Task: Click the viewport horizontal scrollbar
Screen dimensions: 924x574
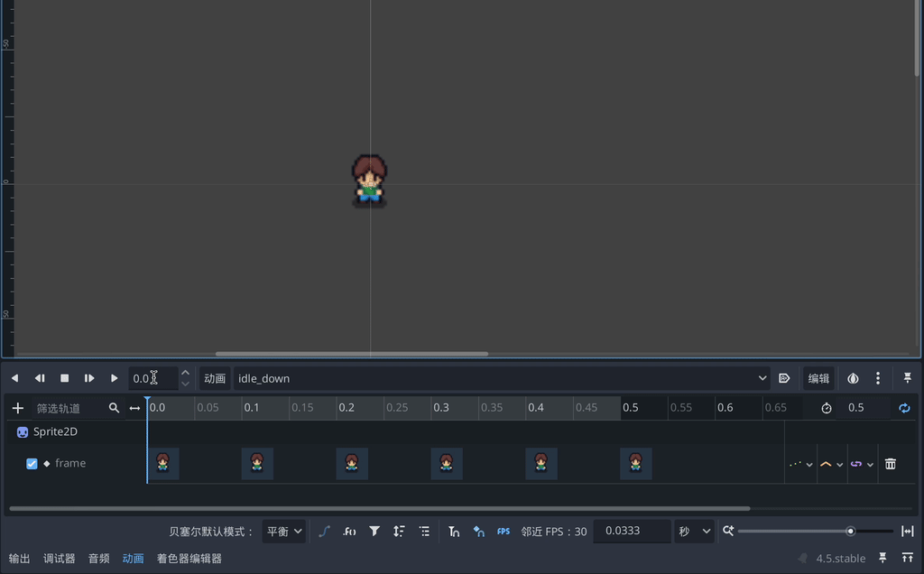Action: coord(352,354)
